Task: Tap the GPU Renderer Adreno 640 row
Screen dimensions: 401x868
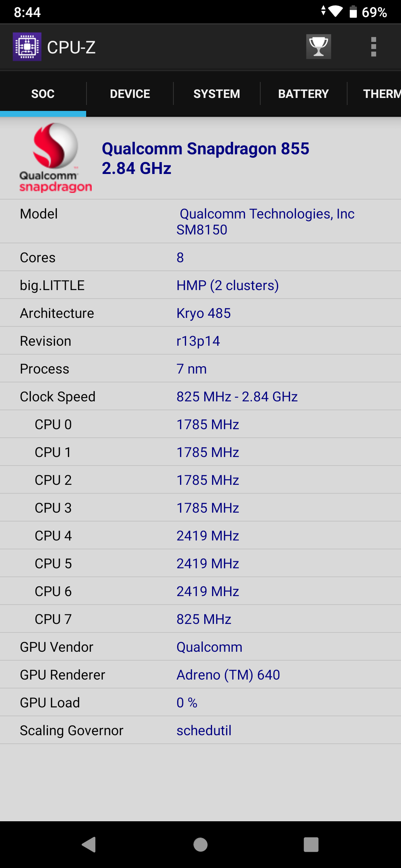Action: 200,675
